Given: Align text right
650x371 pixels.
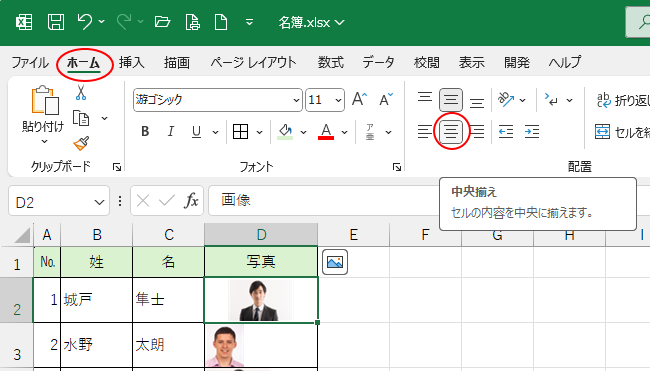Looking at the screenshot, I should coord(477,132).
